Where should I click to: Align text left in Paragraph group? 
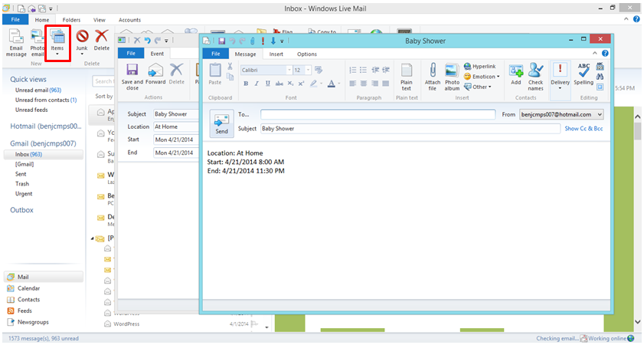point(353,84)
